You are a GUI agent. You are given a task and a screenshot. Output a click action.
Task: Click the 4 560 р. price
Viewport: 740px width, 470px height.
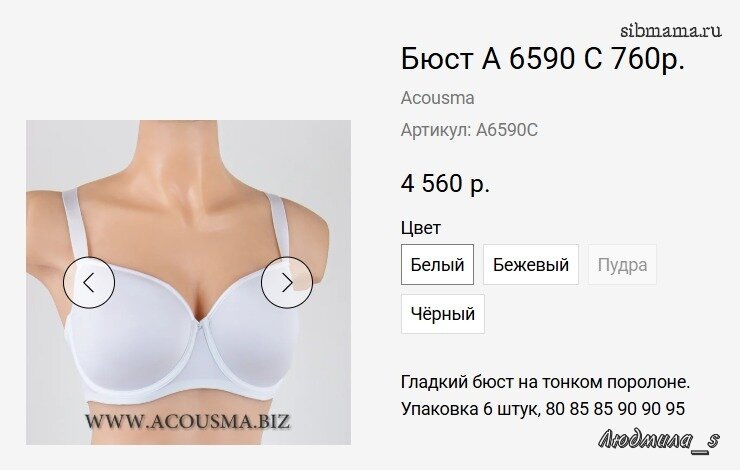tap(446, 184)
